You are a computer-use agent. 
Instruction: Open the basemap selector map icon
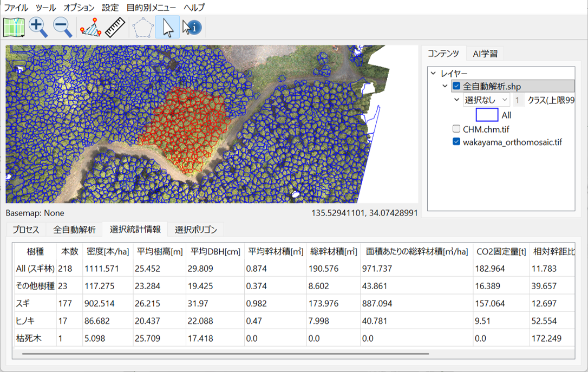[x=14, y=27]
